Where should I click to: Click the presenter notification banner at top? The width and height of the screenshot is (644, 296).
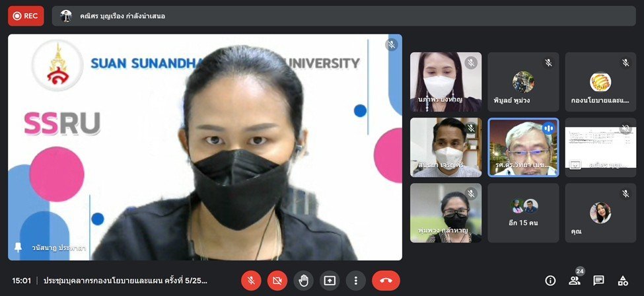pyautogui.click(x=343, y=16)
